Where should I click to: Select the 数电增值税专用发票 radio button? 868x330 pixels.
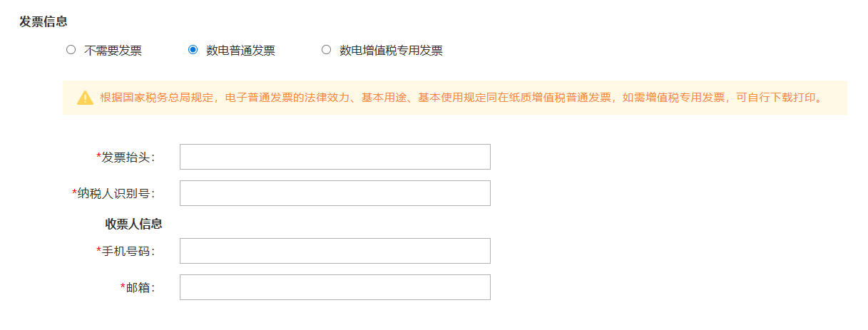point(326,50)
